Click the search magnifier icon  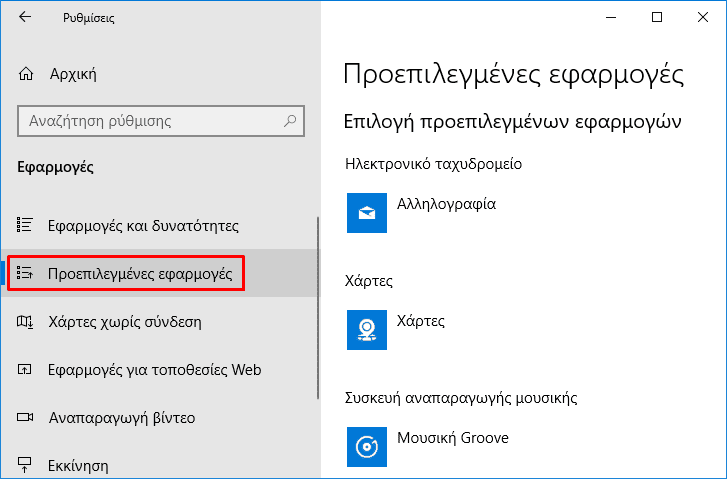(x=290, y=121)
